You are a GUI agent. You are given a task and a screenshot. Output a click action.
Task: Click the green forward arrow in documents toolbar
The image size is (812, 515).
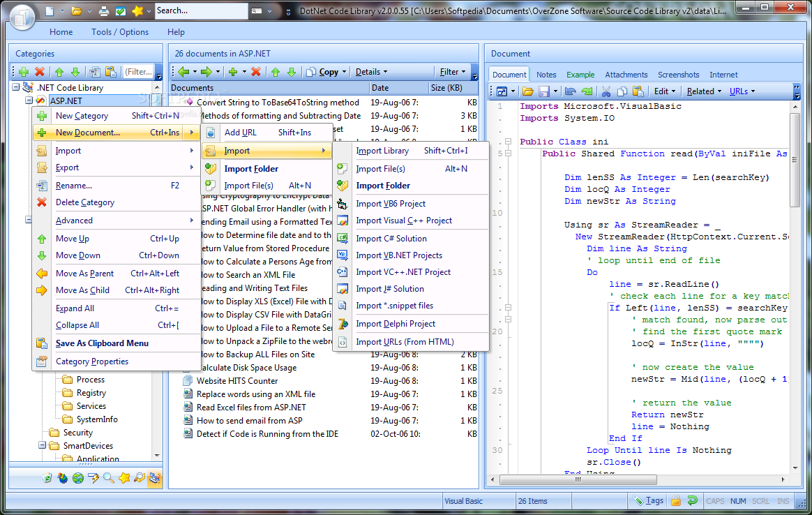click(x=206, y=72)
